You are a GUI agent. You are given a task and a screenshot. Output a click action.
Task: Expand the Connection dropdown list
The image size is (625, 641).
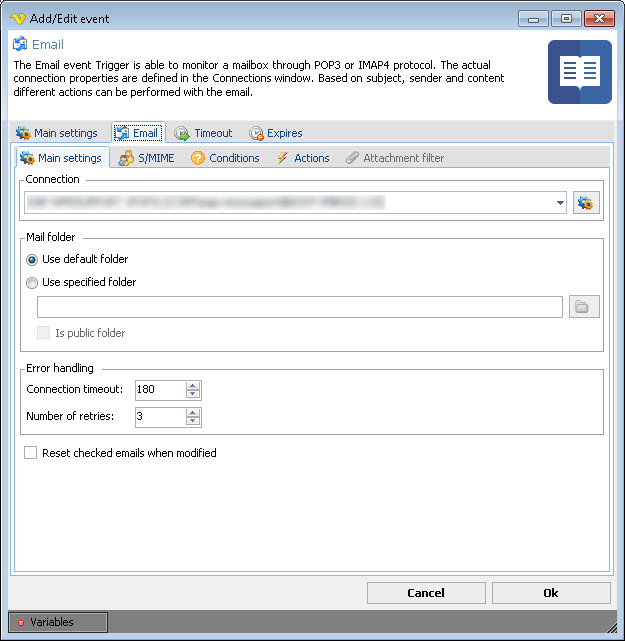559,203
